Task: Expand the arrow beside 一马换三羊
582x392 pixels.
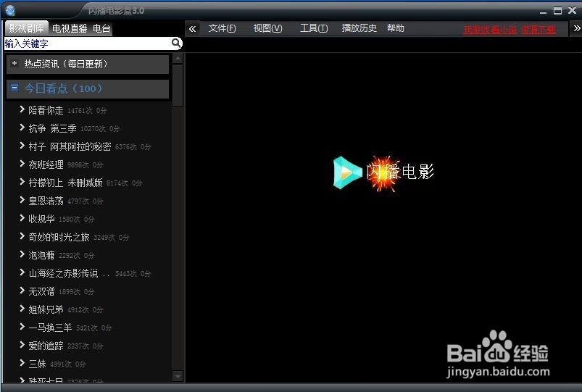Action: coord(22,327)
